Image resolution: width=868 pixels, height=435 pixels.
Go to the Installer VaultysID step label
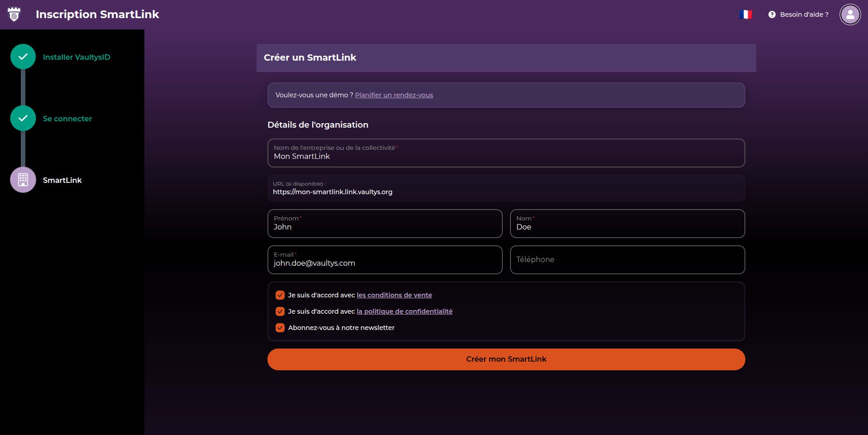tap(76, 57)
